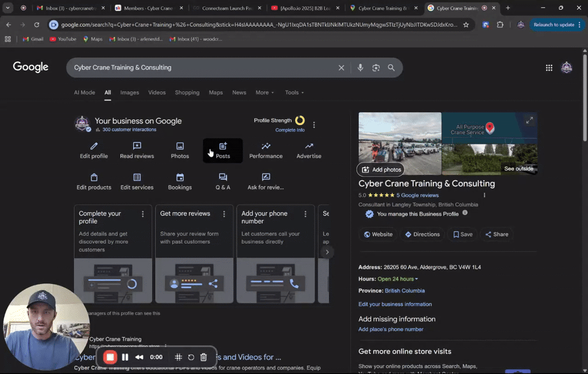Screen dimensions: 588x374
Task: Expand the More search filters dropdown
Action: click(265, 92)
